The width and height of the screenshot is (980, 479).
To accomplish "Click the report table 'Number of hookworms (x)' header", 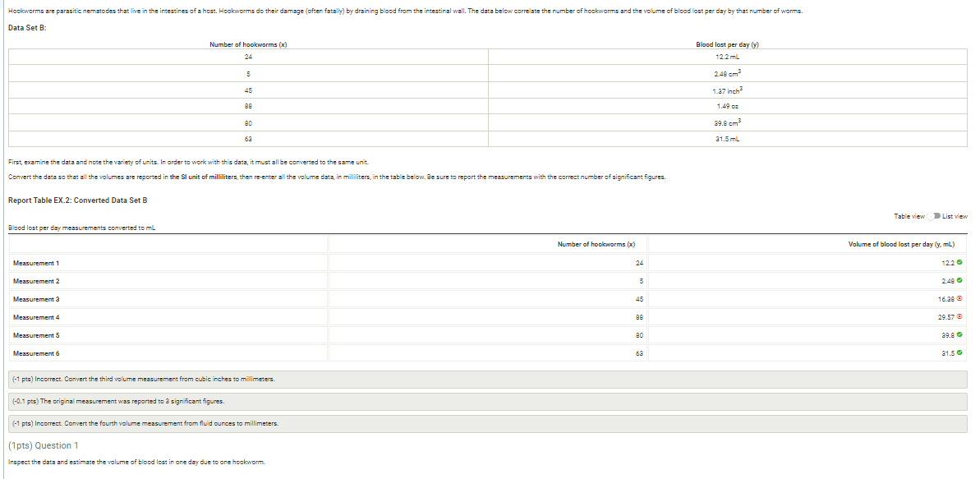I will tap(596, 244).
